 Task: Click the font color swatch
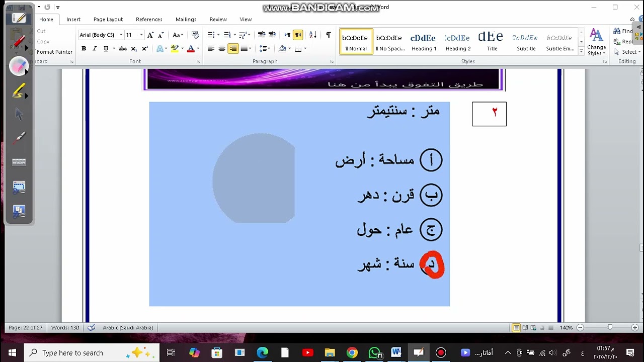pyautogui.click(x=191, y=49)
